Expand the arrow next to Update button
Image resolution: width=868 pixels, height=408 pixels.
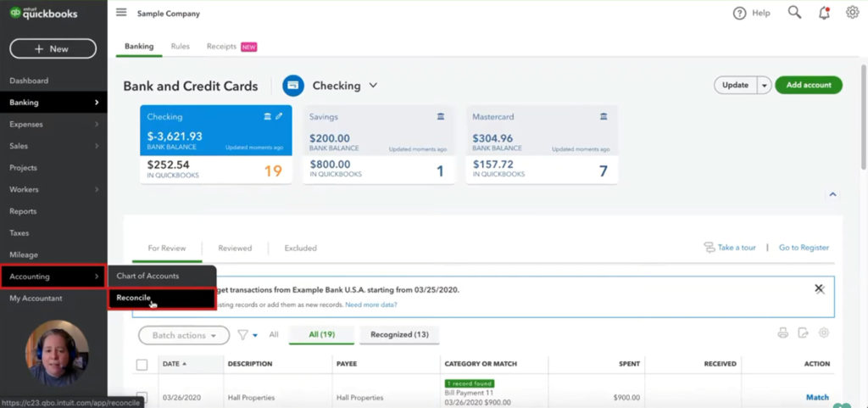(x=765, y=85)
